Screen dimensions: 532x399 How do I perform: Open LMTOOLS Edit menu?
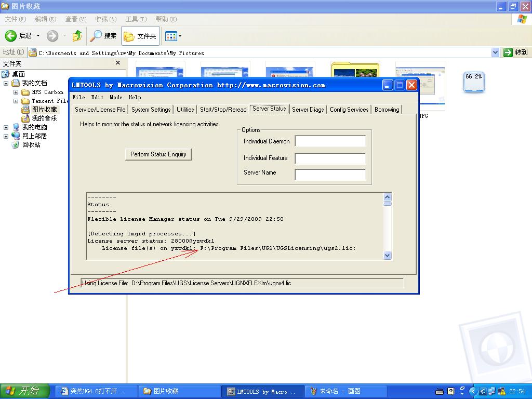97,97
